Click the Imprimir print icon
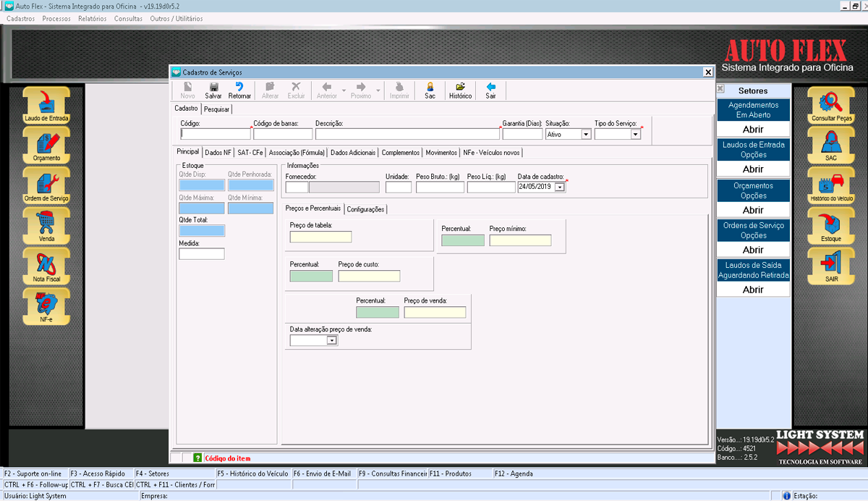Viewport: 868px width, 501px height. [399, 90]
